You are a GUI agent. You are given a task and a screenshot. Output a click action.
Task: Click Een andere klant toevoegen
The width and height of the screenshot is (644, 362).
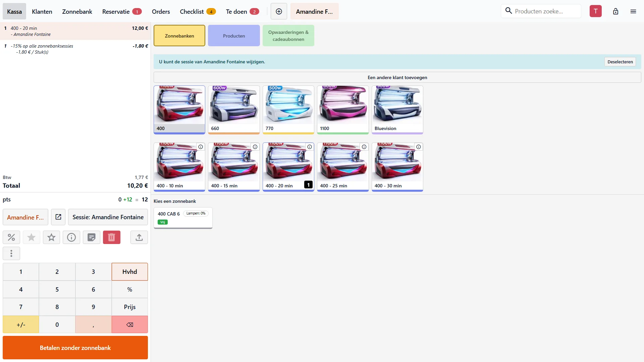coord(397,77)
